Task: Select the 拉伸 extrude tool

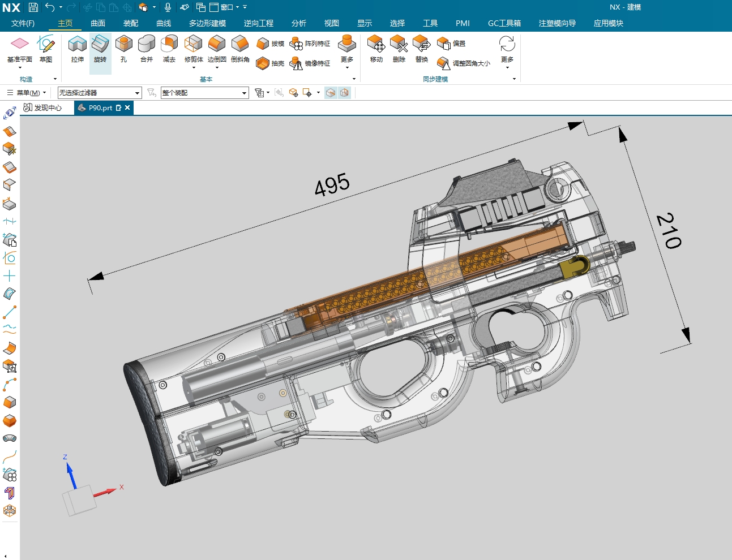Action: pyautogui.click(x=78, y=49)
